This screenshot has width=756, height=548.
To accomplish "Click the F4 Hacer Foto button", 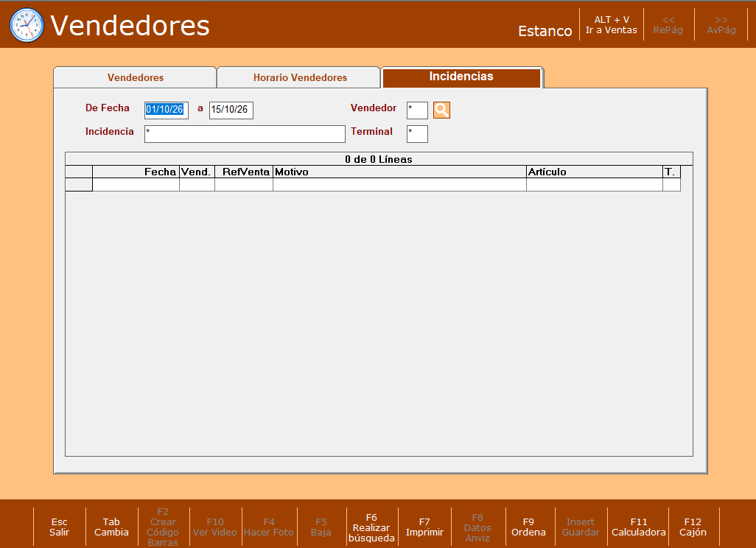I will [269, 527].
